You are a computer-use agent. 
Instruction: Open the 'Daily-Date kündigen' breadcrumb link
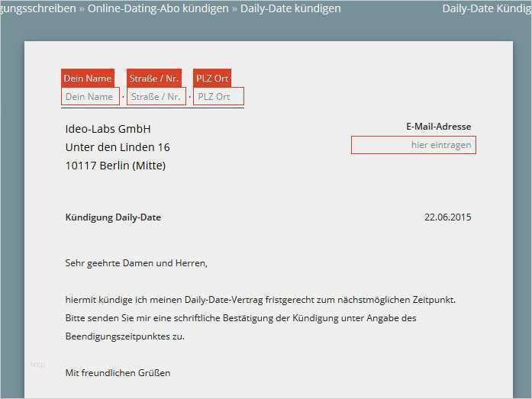pyautogui.click(x=290, y=8)
